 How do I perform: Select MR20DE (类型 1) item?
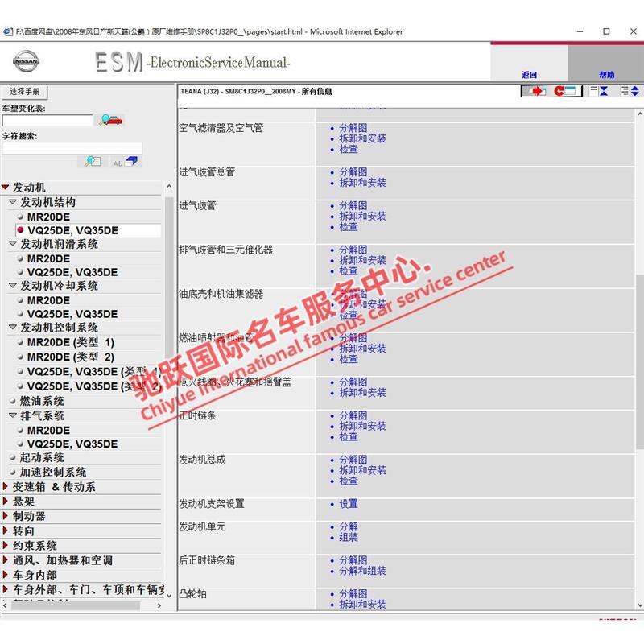point(71,342)
